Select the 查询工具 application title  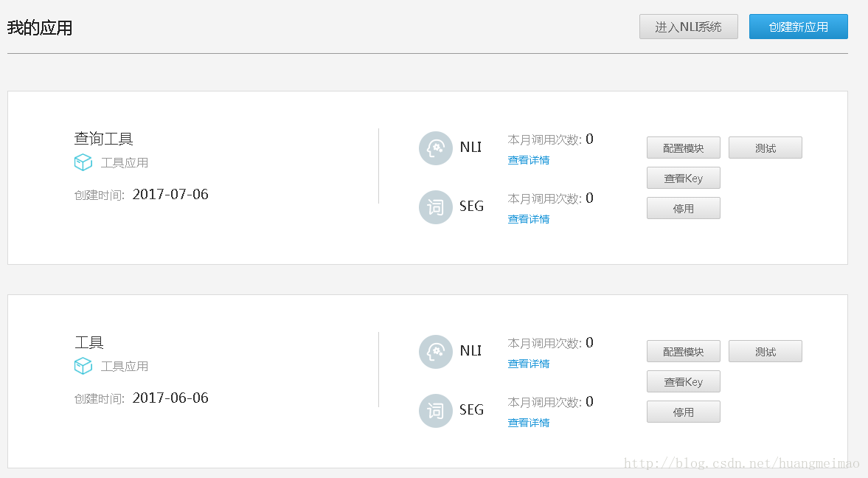(103, 139)
